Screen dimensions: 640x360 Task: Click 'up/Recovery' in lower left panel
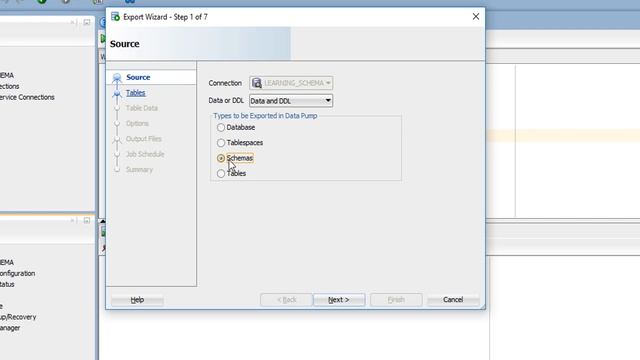[18, 317]
